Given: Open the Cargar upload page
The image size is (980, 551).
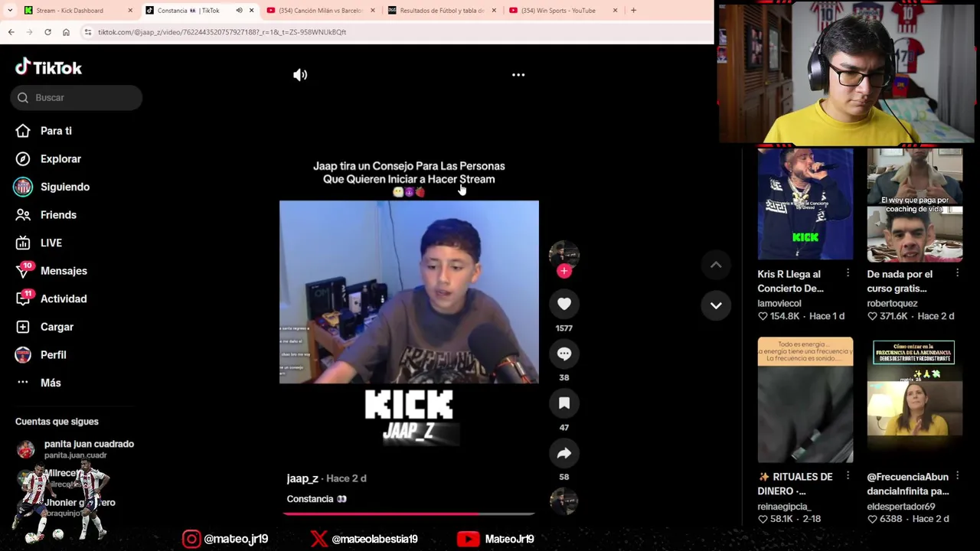Looking at the screenshot, I should [x=57, y=327].
